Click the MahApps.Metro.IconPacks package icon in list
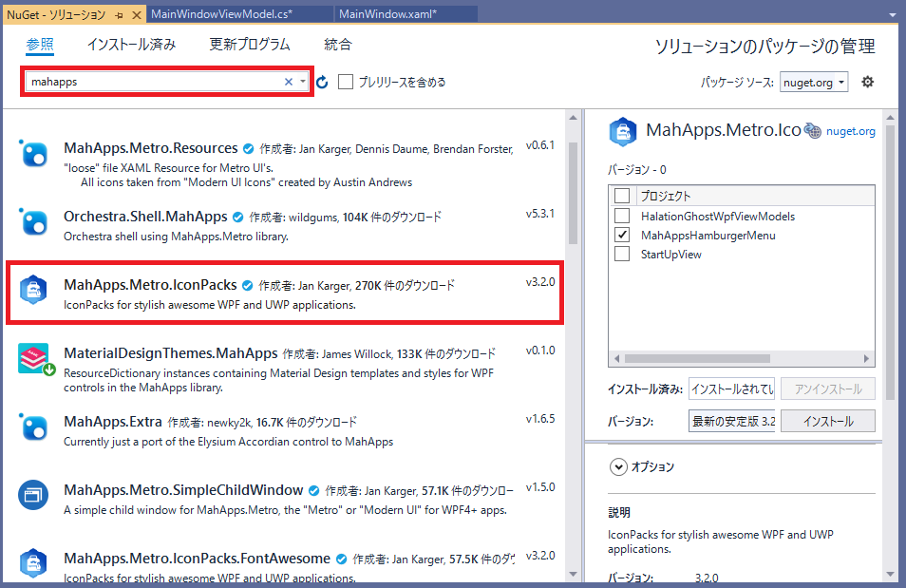906x588 pixels. point(33,290)
